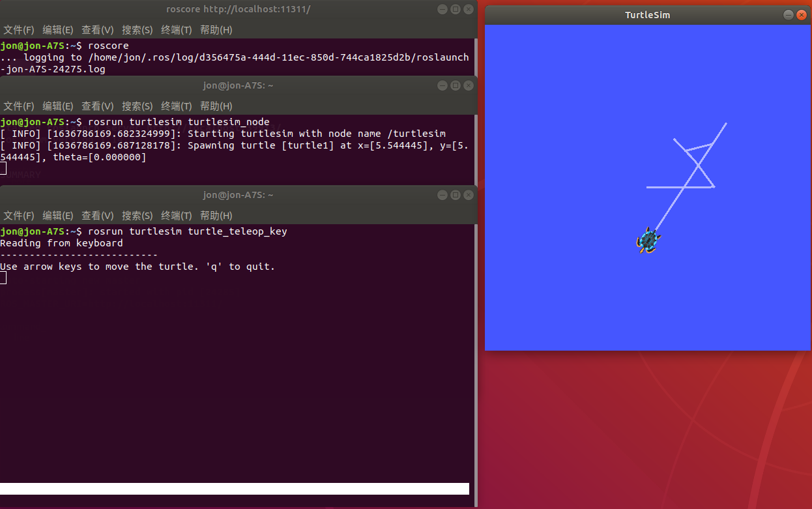
Task: Open 搜索(S) menu in turtlesim_node terminal
Action: (x=138, y=106)
